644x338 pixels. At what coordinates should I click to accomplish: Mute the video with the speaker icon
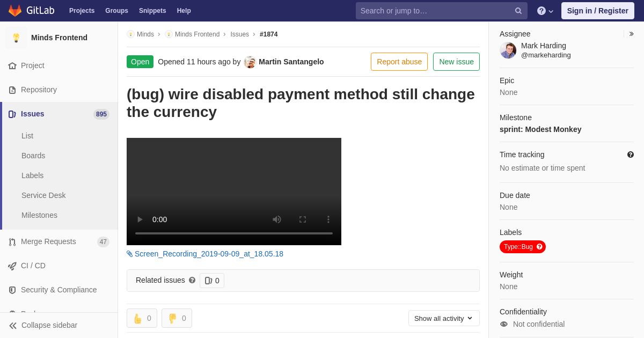[x=277, y=219]
